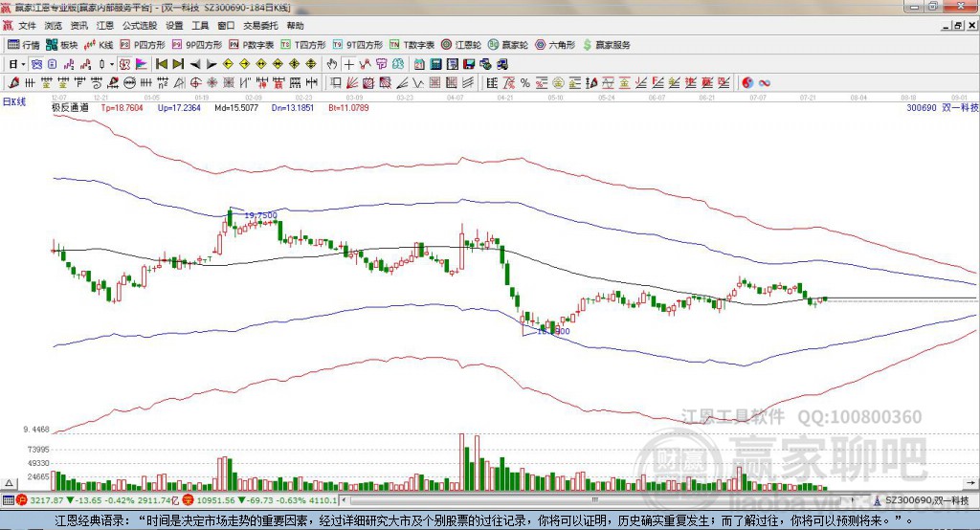Viewport: 980px width, 530px height.
Task: Click the 300690 双一科技 stock label
Action: (942, 107)
